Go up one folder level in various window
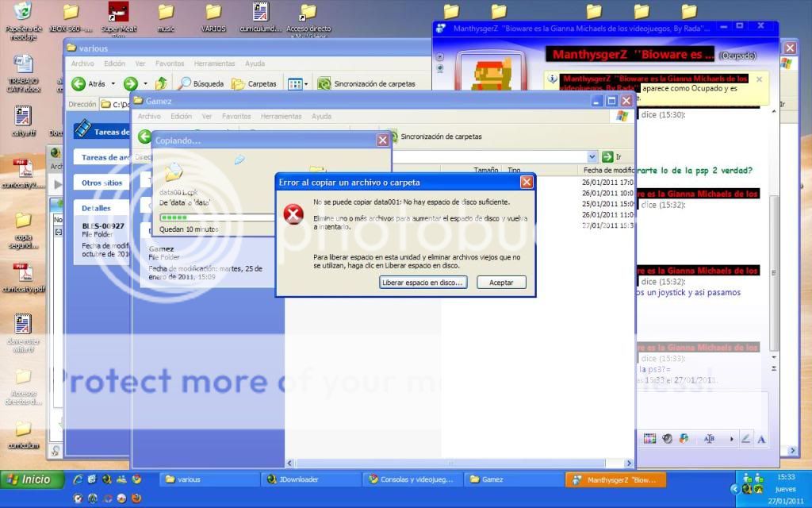 [162, 83]
